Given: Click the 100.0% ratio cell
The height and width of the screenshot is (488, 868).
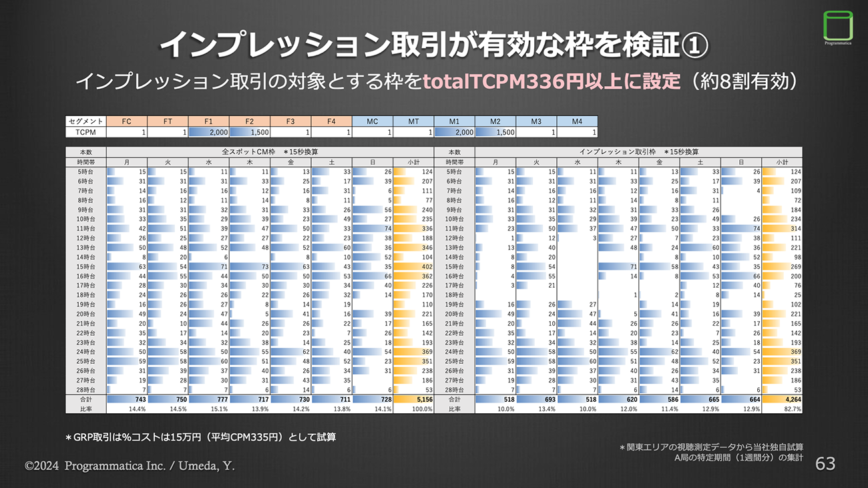Looking at the screenshot, I should tap(413, 409).
